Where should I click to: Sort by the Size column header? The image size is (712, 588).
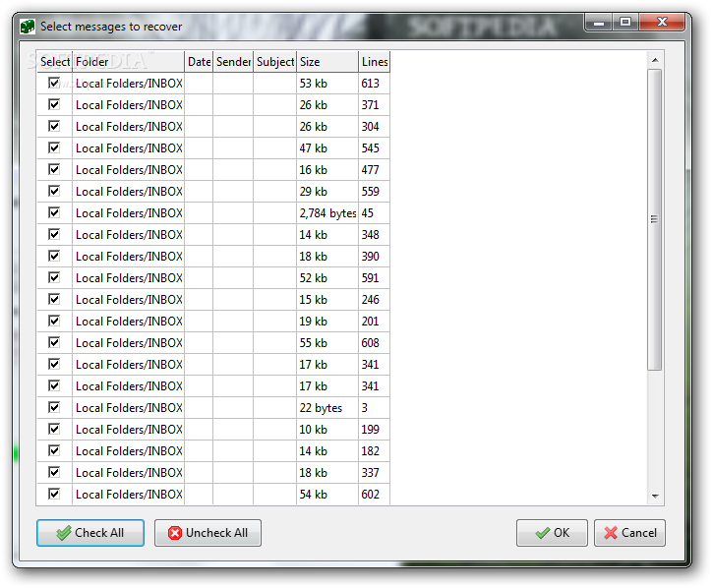coord(327,62)
